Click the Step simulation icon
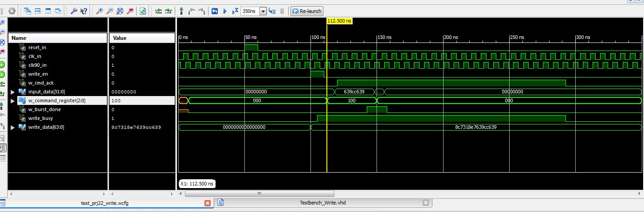Viewport: 644px width, 212px height. point(272,11)
